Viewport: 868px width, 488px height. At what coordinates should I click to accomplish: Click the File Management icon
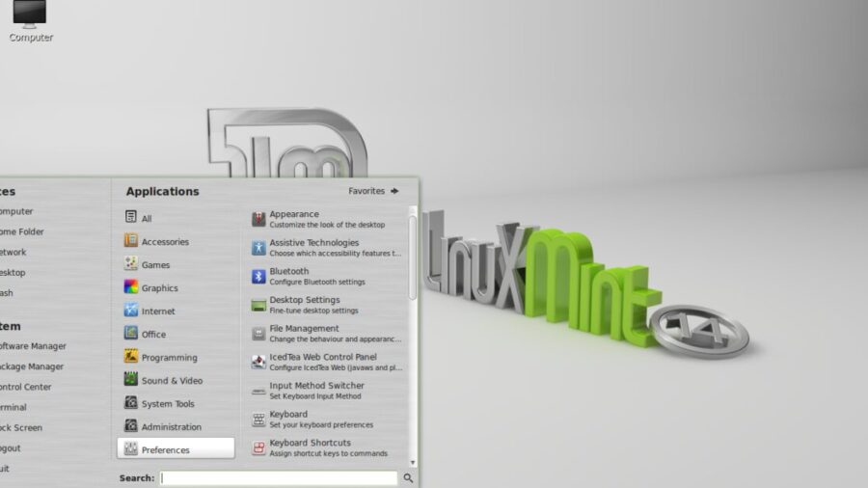258,333
